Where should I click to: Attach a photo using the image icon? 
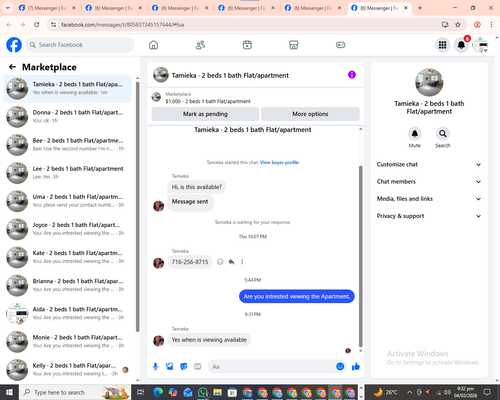pyautogui.click(x=170, y=367)
